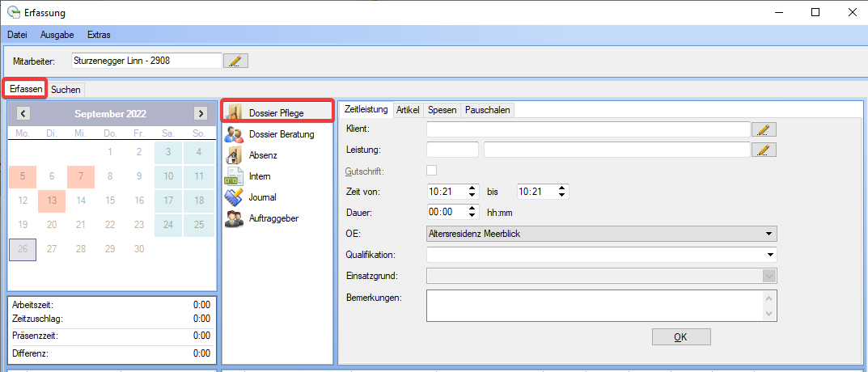Open the Extras menu
The width and height of the screenshot is (868, 372).
(99, 35)
